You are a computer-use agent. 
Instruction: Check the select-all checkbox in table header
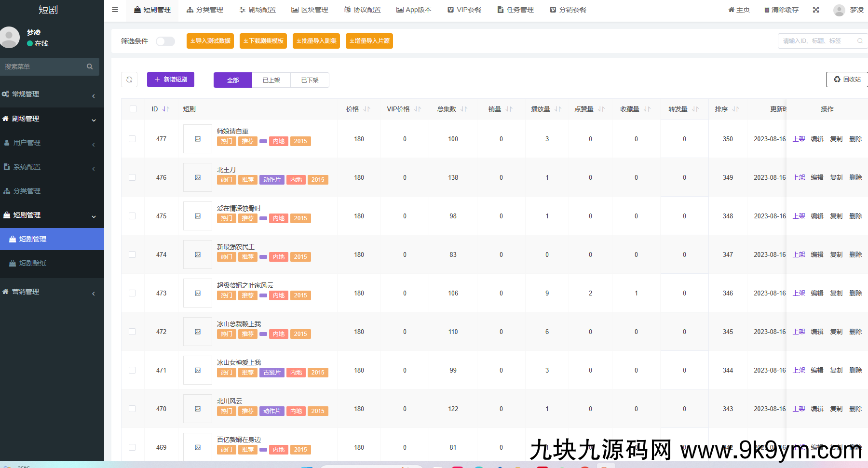click(133, 109)
